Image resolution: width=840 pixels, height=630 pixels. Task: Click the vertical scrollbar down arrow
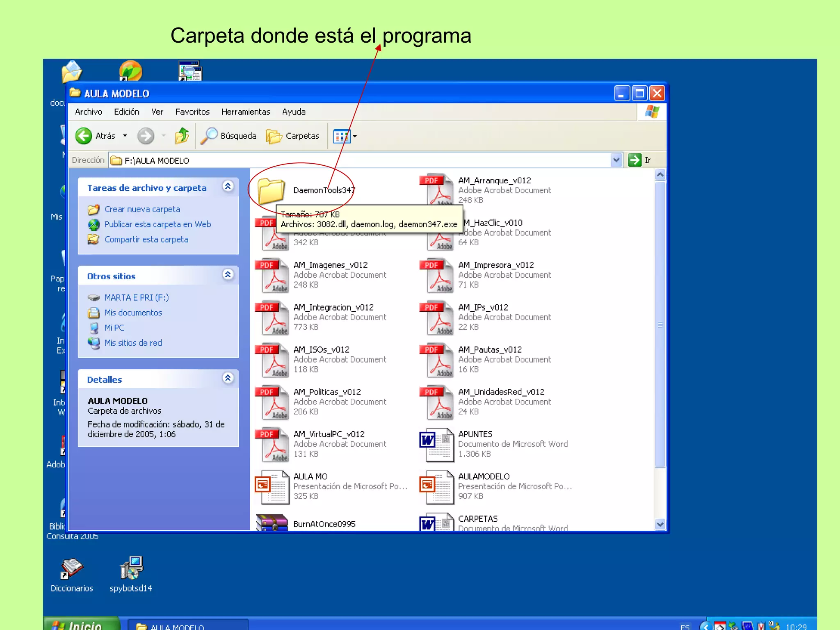pos(660,524)
